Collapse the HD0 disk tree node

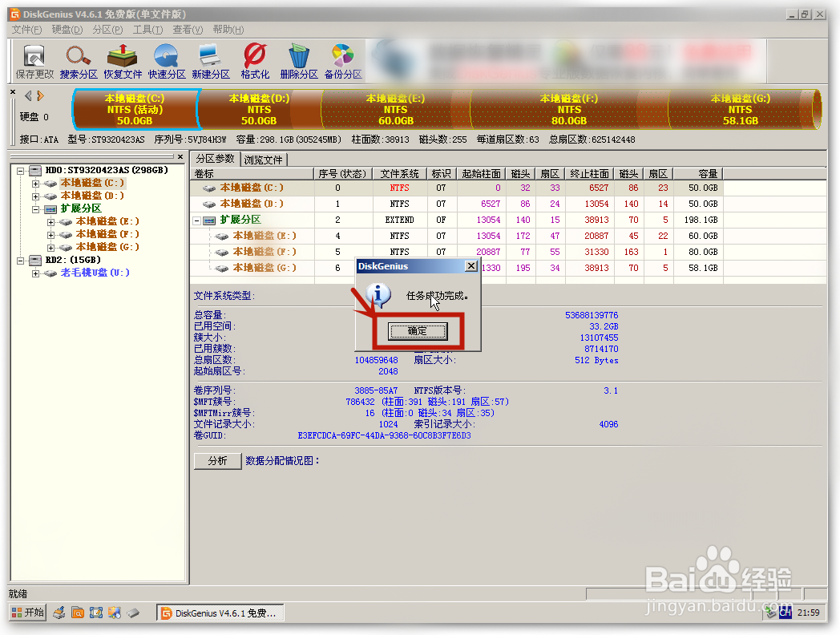coord(20,171)
